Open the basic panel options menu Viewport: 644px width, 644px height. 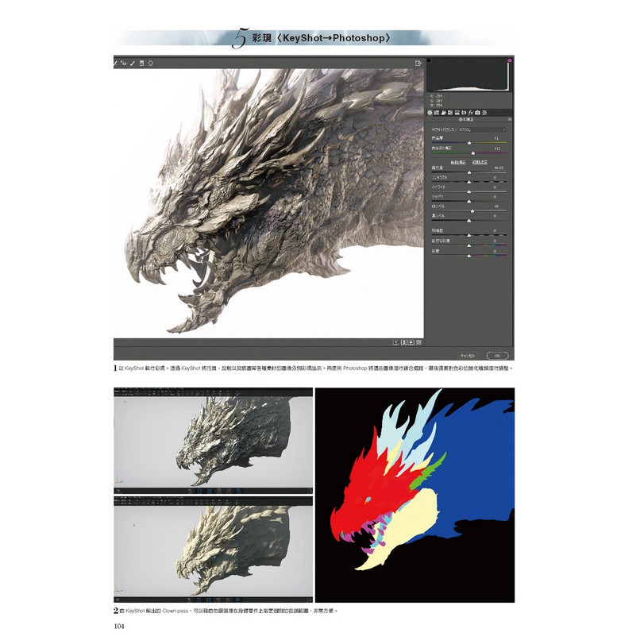[x=509, y=121]
